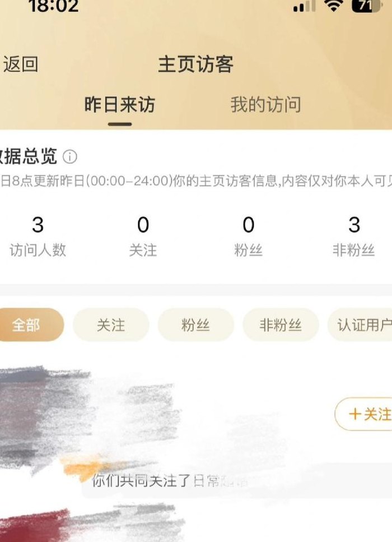Choose the 认证用户 filter chip
The width and height of the screenshot is (392, 542).
[x=360, y=325]
